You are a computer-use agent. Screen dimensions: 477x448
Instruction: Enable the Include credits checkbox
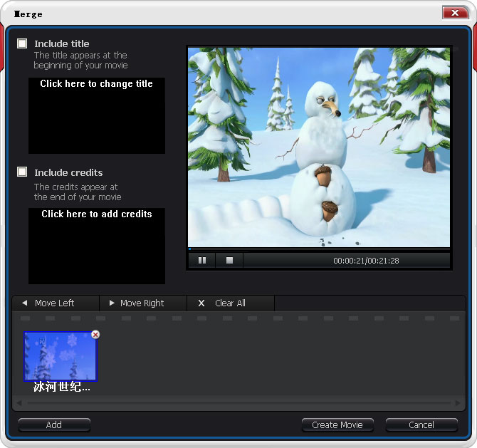22,172
